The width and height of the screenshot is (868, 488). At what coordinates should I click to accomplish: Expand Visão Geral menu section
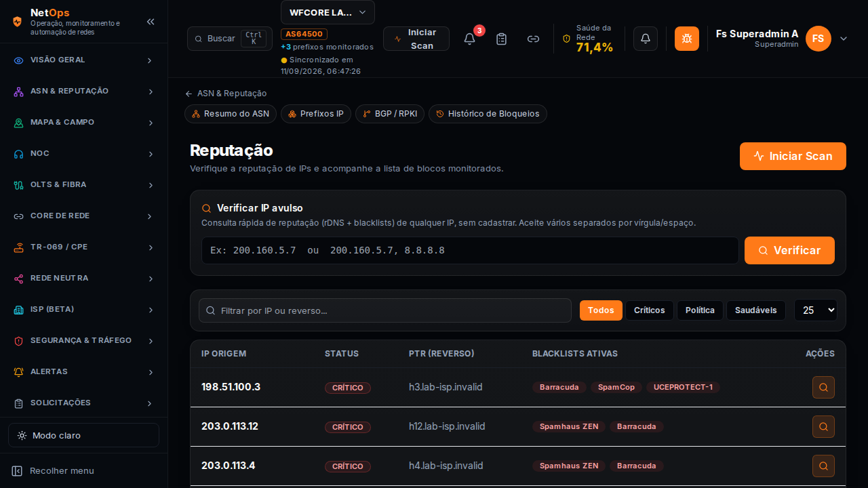click(x=83, y=60)
